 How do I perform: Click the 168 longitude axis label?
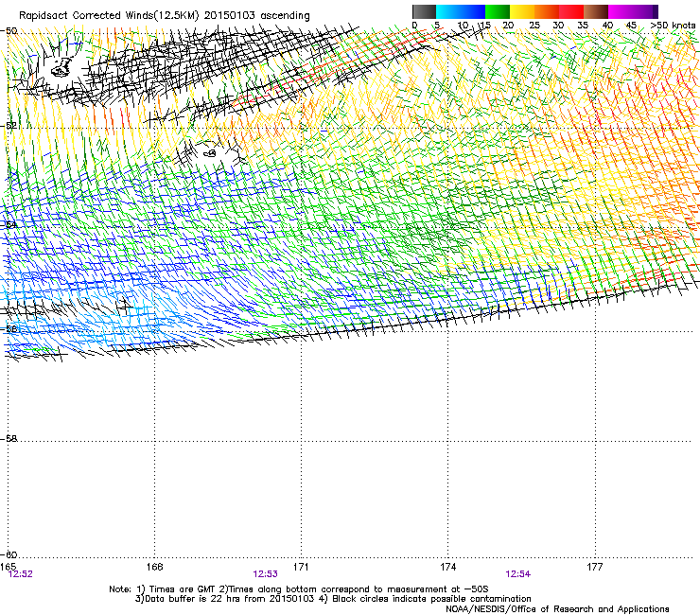coord(154,567)
